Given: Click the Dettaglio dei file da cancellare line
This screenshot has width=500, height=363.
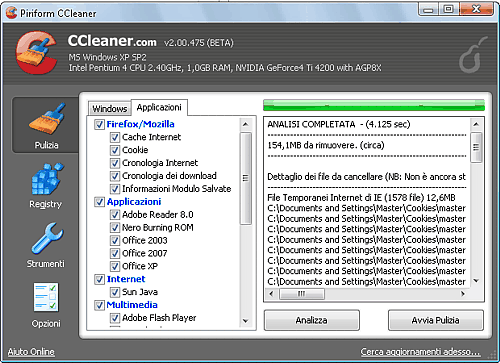Looking at the screenshot, I should click(366, 177).
